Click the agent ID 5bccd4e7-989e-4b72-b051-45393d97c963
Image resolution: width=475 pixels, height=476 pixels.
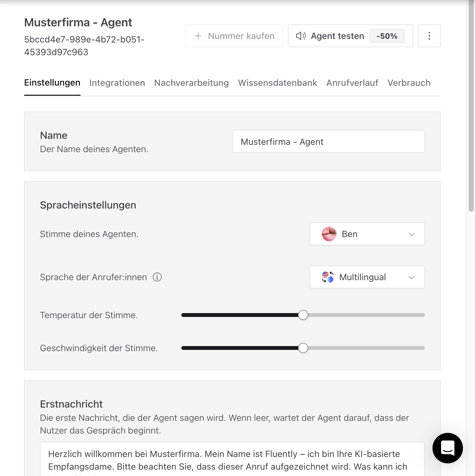[x=84, y=46]
